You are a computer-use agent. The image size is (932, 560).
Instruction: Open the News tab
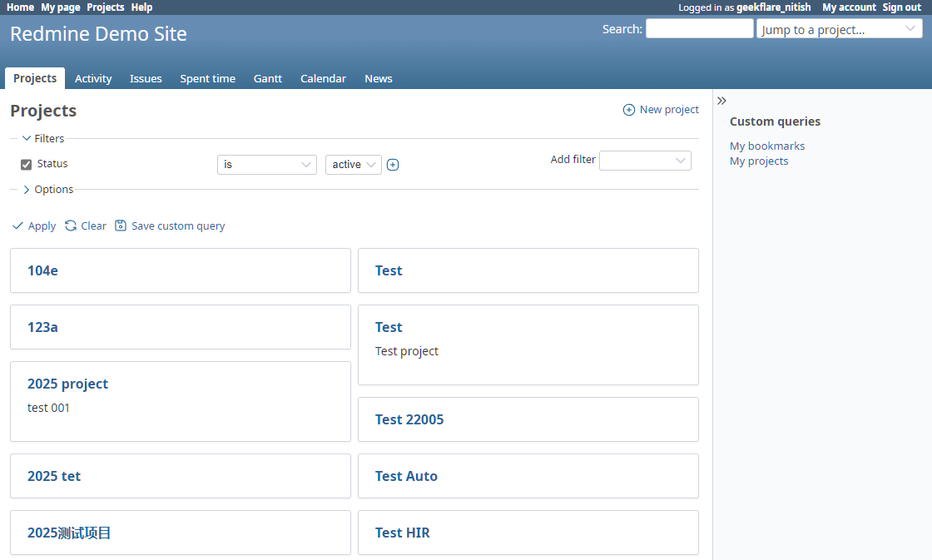tap(379, 78)
